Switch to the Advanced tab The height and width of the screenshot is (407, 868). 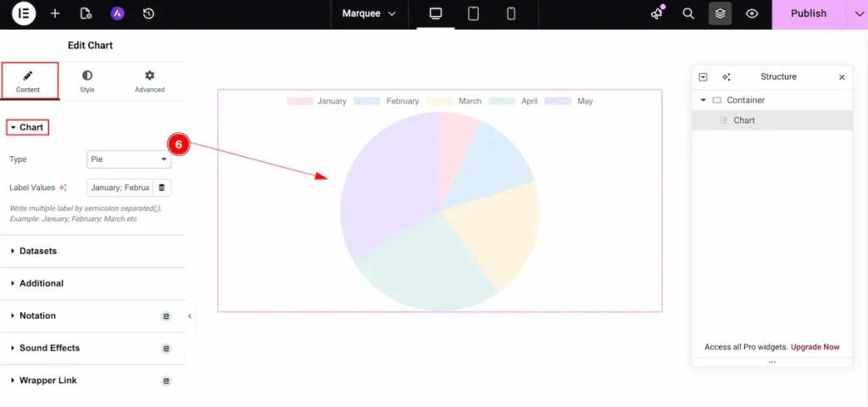[x=149, y=81]
